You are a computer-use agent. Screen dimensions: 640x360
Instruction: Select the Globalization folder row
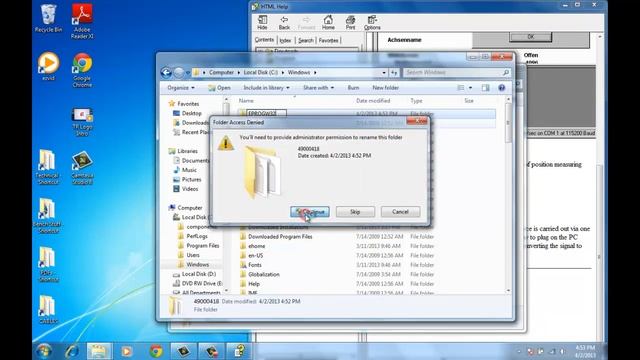click(x=264, y=274)
